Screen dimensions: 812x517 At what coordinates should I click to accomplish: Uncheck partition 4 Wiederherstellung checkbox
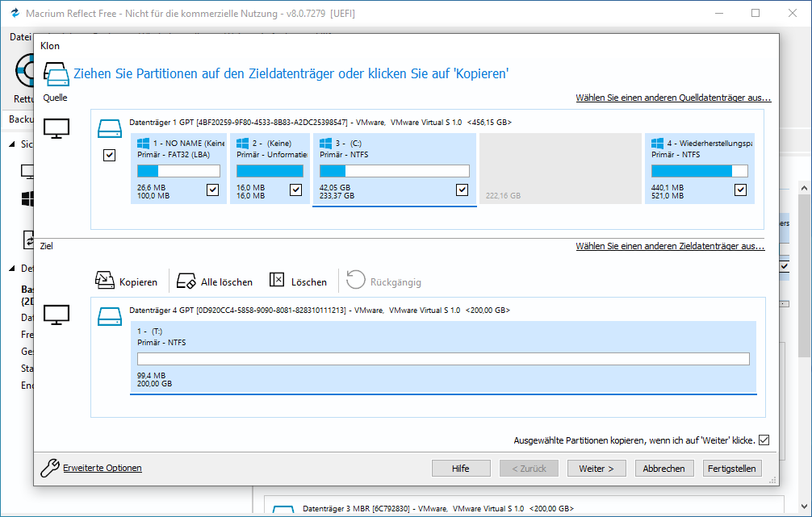(x=740, y=190)
